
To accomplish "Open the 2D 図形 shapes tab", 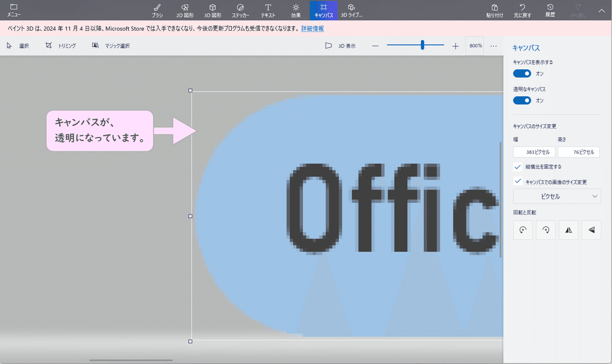I will (185, 10).
